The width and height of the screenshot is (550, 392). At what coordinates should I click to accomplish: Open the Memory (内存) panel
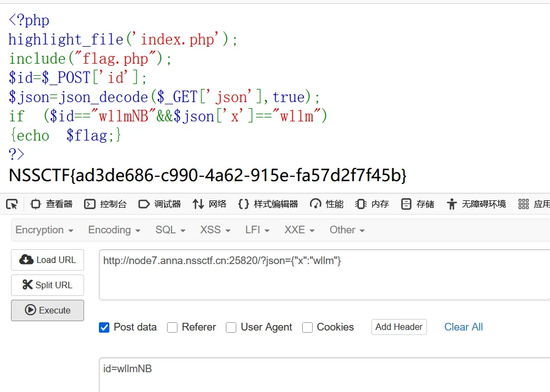pos(373,204)
